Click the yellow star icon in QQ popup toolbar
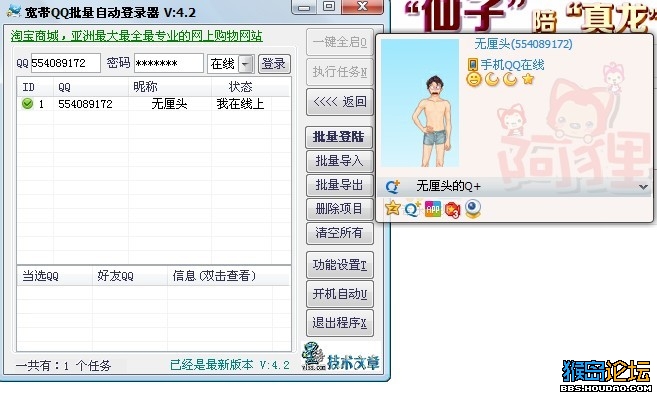 pyautogui.click(x=393, y=208)
